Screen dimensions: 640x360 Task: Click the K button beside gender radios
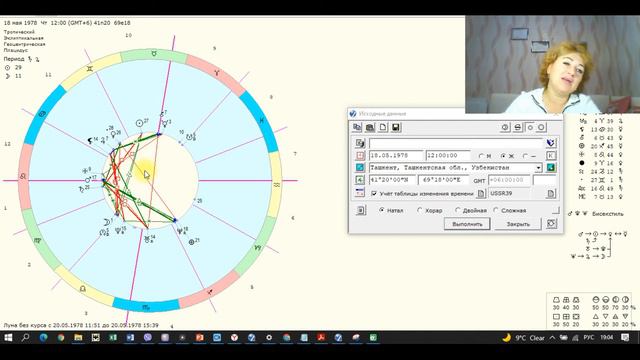[x=551, y=156]
